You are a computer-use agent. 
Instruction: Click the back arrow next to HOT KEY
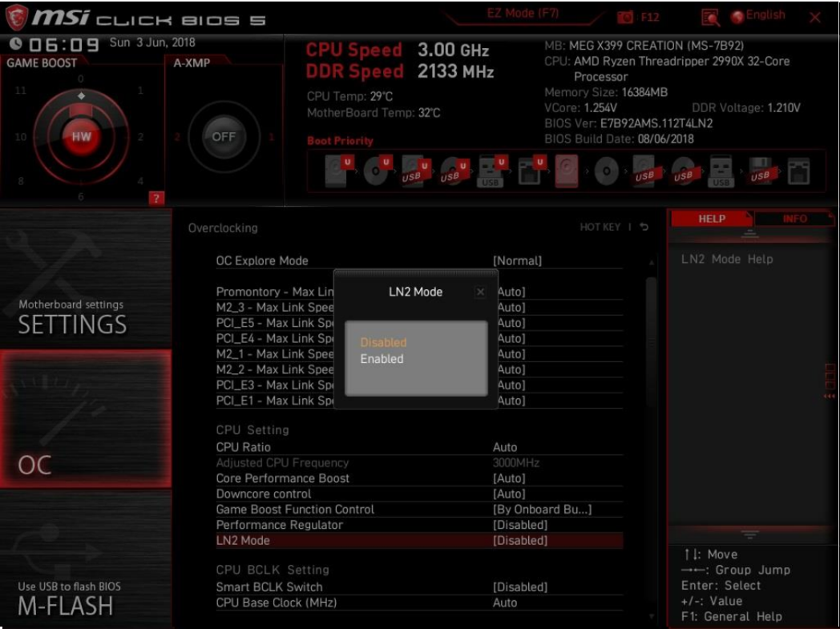coord(644,227)
